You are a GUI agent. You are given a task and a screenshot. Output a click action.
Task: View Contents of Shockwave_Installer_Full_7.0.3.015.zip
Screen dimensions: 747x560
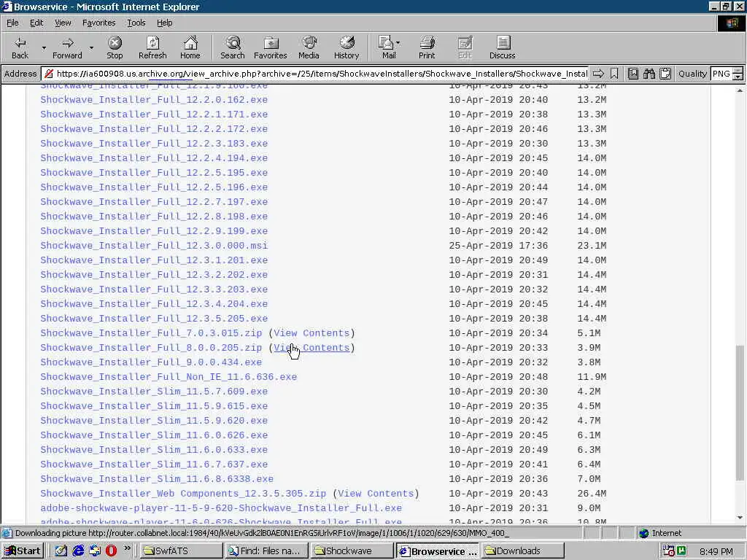point(311,332)
